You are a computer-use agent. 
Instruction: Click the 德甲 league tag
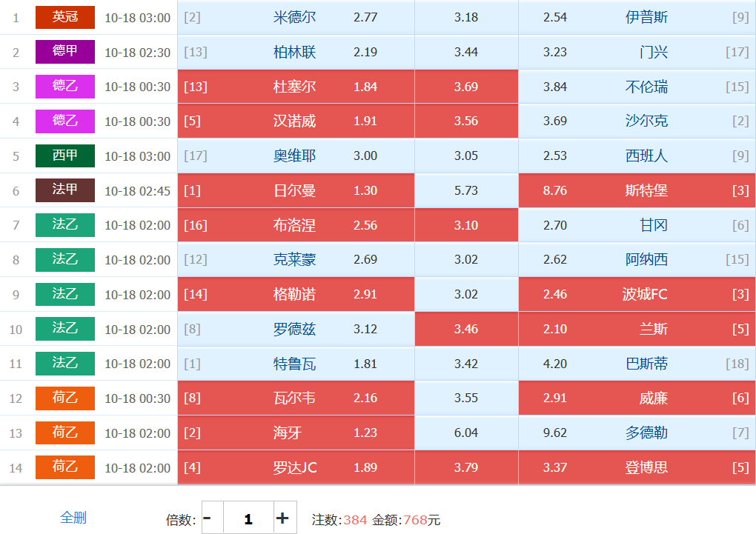65,52
